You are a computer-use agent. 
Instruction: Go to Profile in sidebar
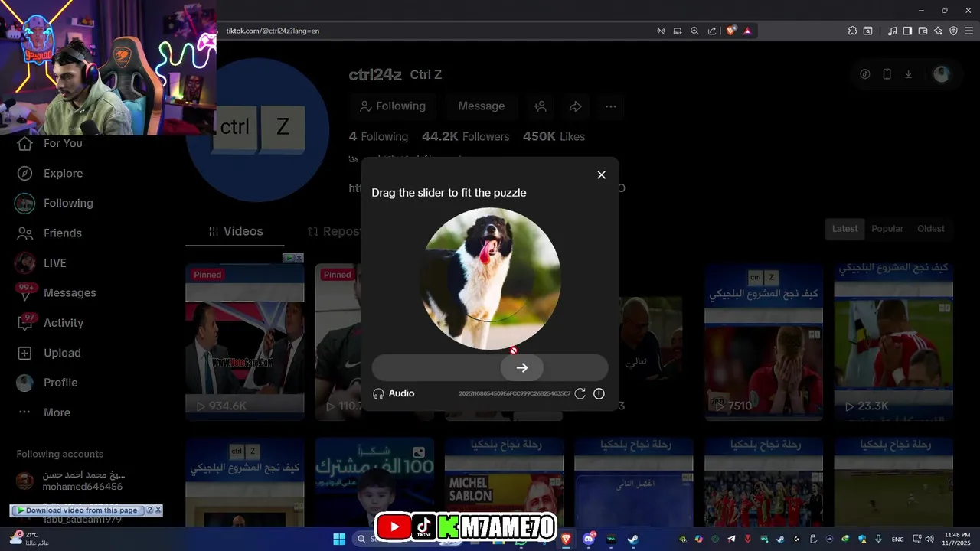pos(47,383)
